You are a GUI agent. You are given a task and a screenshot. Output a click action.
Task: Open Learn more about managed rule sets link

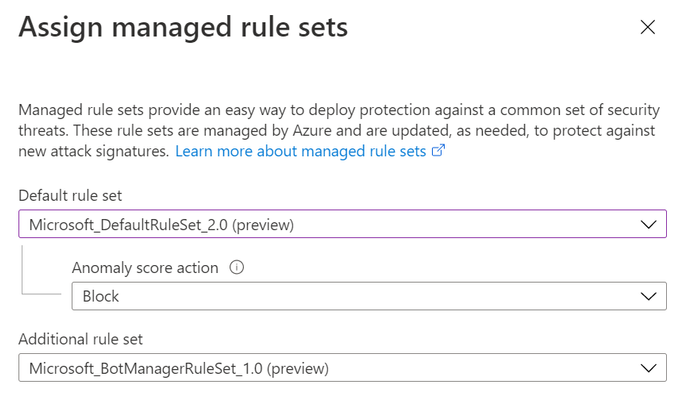300,151
